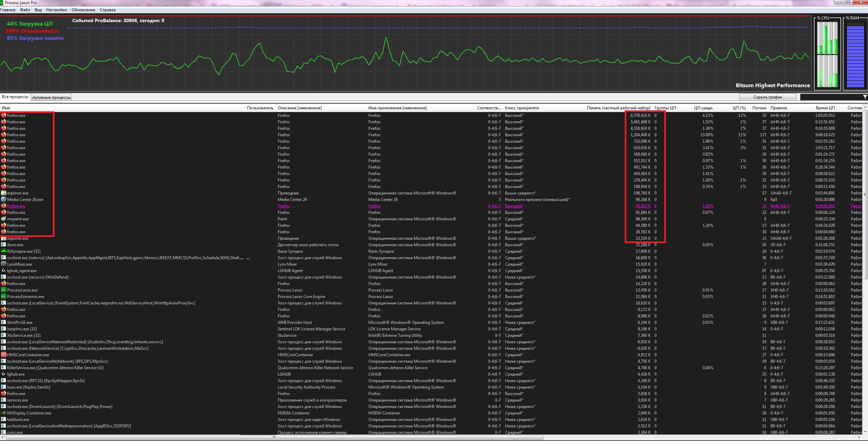Click the LynxMixer.exe process icon
Viewport: 868px width, 441px height.
coord(4,264)
